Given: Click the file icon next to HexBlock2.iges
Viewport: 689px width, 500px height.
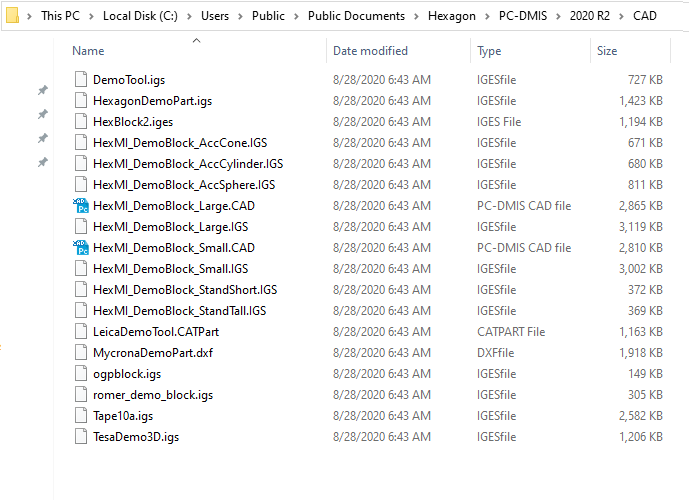Looking at the screenshot, I should click(x=82, y=121).
